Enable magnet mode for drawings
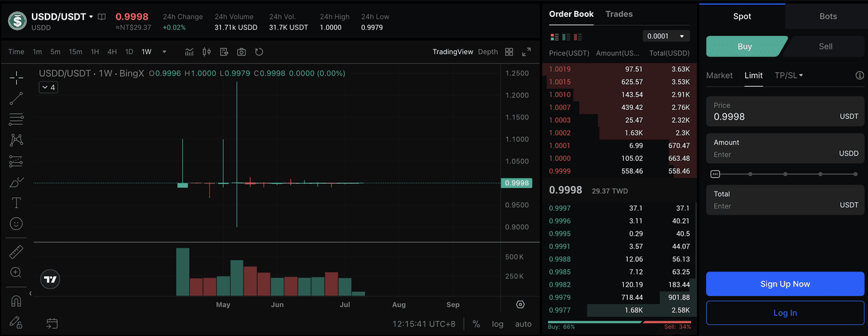Screen dimensions: 868x336 click(x=16, y=301)
